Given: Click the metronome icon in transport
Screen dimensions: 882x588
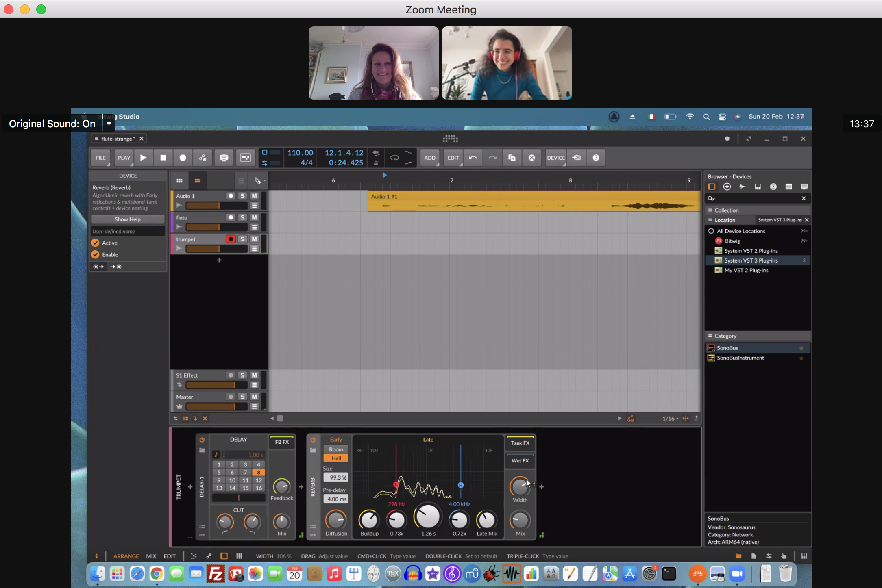Looking at the screenshot, I should tap(376, 163).
